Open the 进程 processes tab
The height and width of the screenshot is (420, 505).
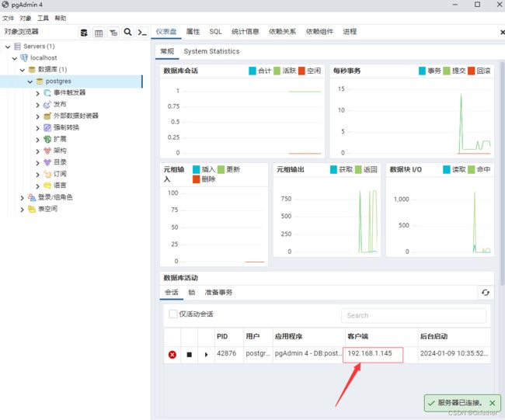350,32
